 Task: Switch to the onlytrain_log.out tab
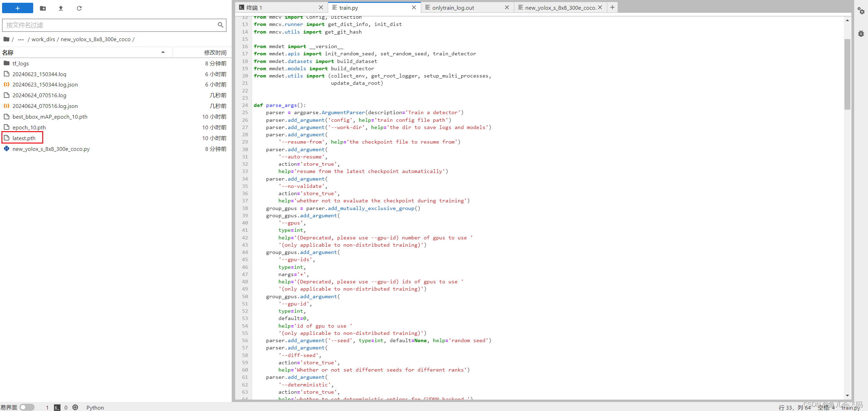click(453, 8)
